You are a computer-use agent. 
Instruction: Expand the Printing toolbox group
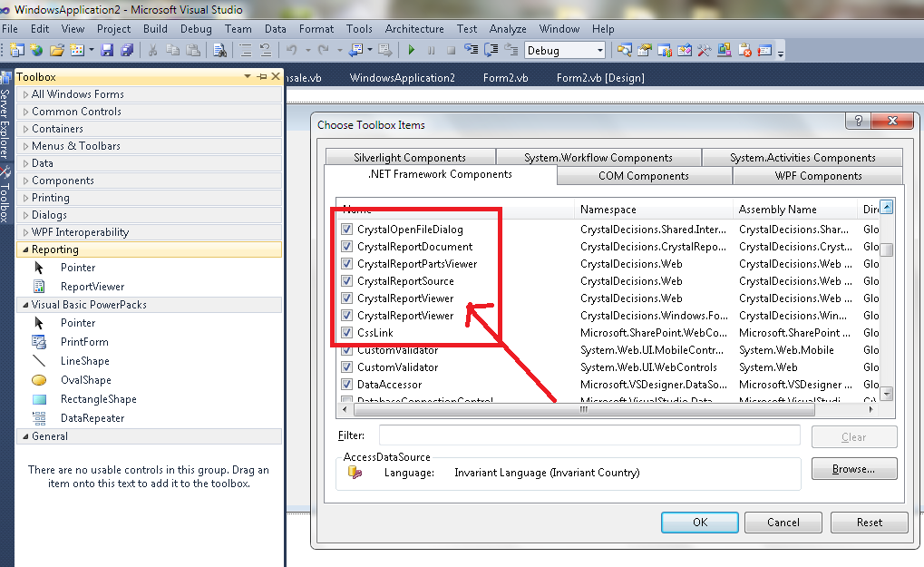click(x=25, y=198)
